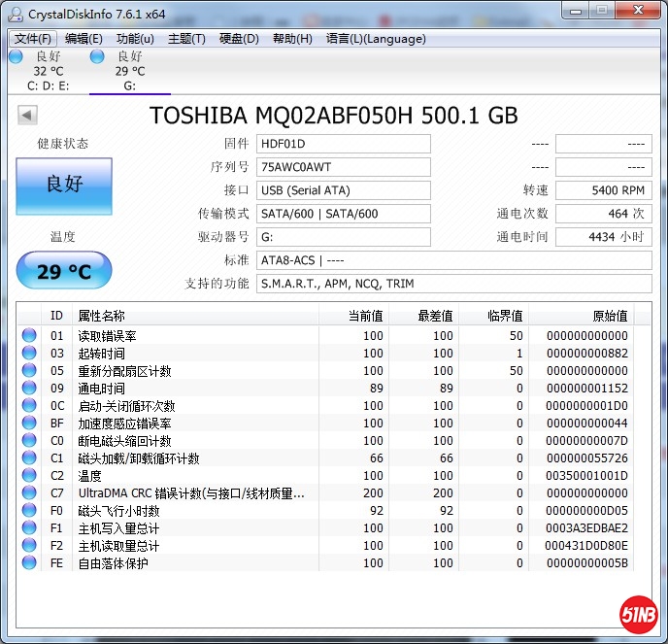This screenshot has height=644, width=668.
Task: Open the 功能(u) menu
Action: tap(135, 39)
